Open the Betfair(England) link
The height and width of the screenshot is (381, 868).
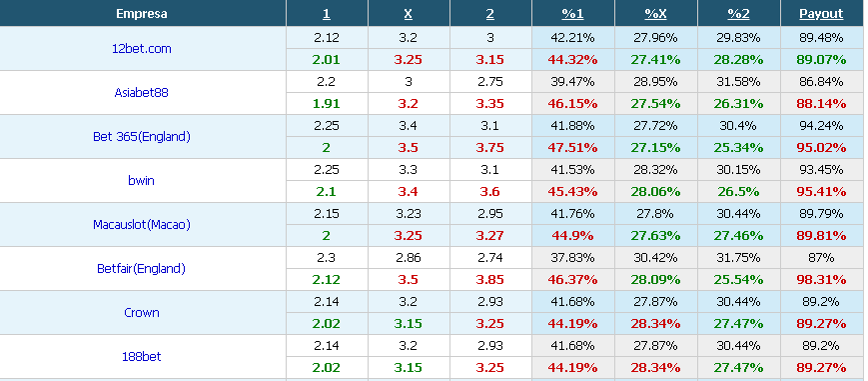(141, 268)
